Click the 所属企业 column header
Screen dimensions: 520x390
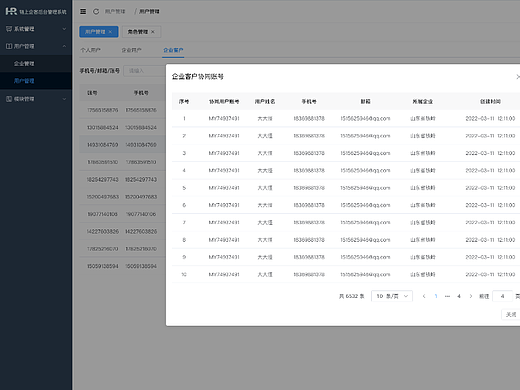(x=423, y=101)
